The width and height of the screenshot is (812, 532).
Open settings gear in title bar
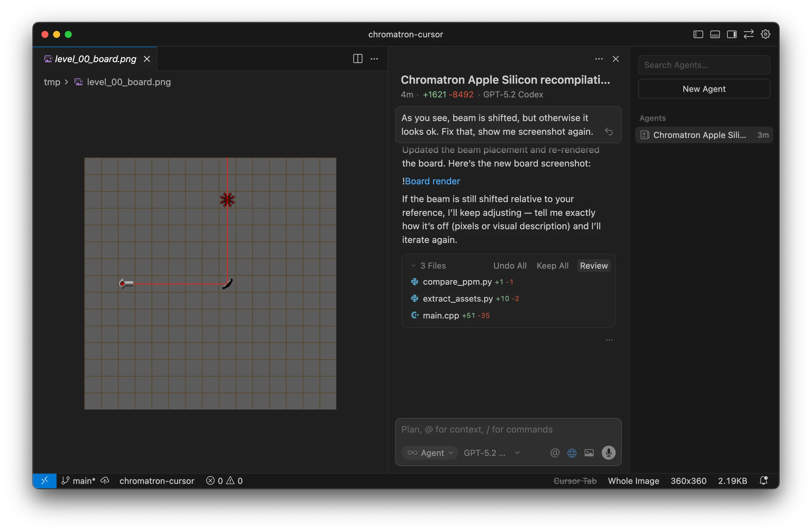point(765,34)
